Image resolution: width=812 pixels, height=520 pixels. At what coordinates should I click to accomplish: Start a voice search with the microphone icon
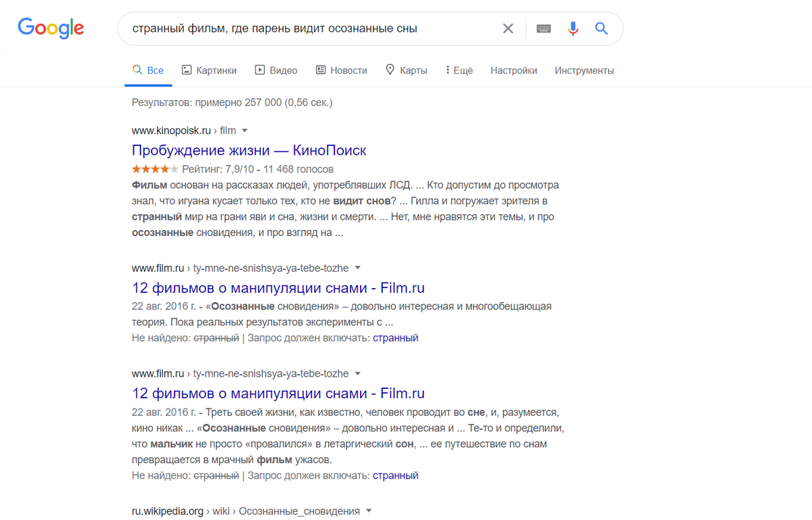point(573,28)
